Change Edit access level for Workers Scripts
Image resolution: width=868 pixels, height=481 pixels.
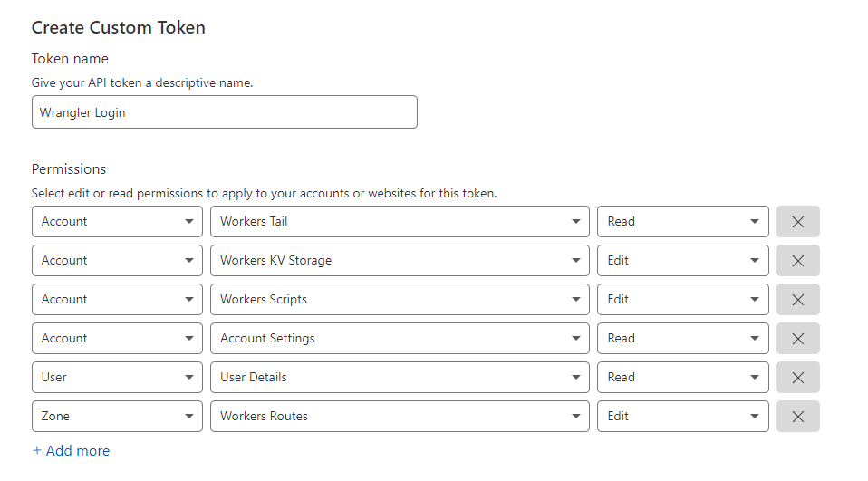(683, 300)
